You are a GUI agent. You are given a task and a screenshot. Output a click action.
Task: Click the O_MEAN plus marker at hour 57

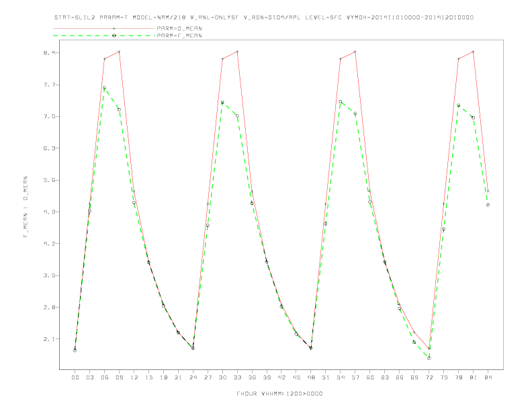[x=355, y=52]
